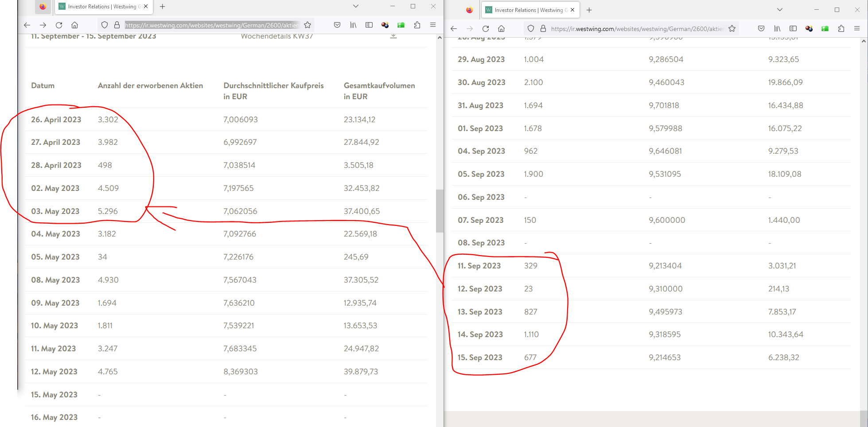This screenshot has height=427, width=868.
Task: Toggle sidebar icon in Aug/Sep data window
Action: point(793,29)
